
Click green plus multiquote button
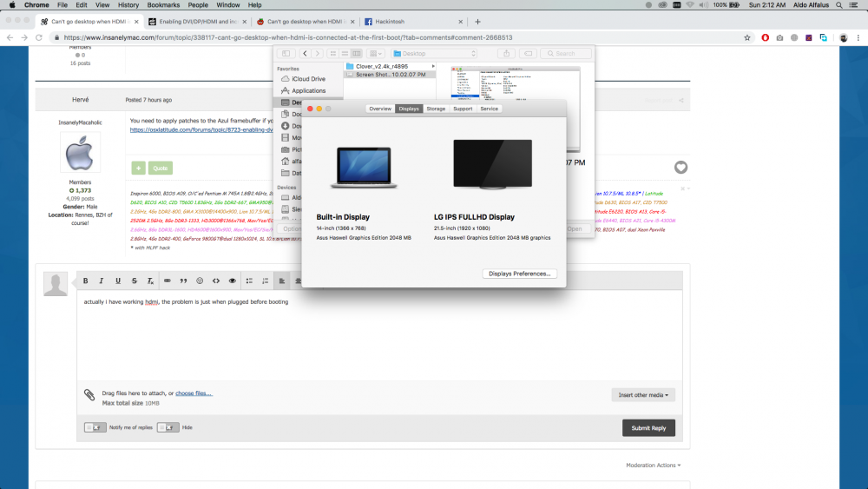coord(138,168)
